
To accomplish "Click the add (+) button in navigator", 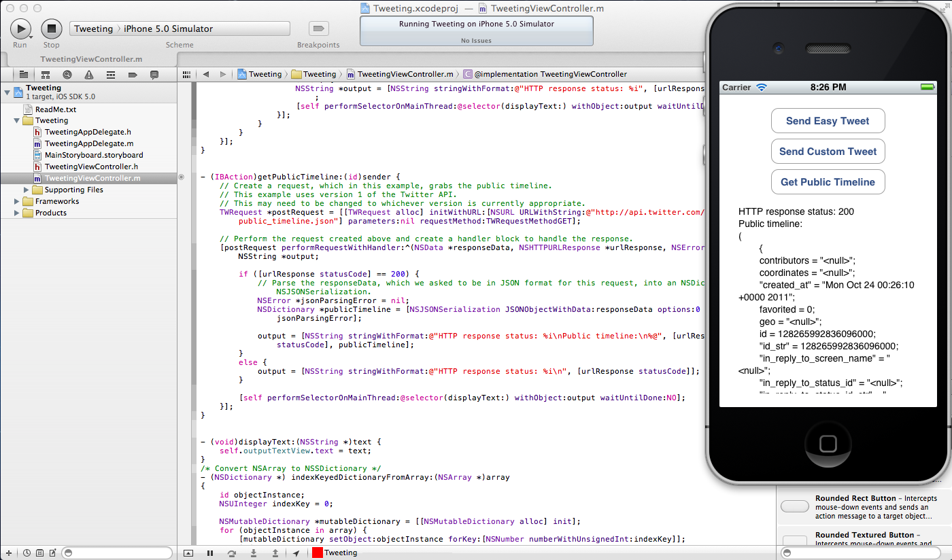I will tap(8, 553).
